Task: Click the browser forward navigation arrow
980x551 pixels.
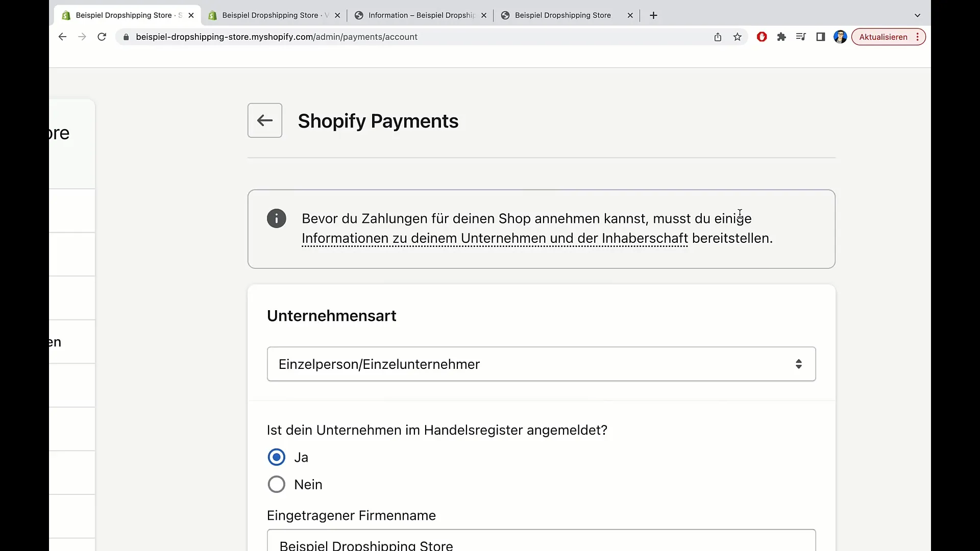Action: 82,37
